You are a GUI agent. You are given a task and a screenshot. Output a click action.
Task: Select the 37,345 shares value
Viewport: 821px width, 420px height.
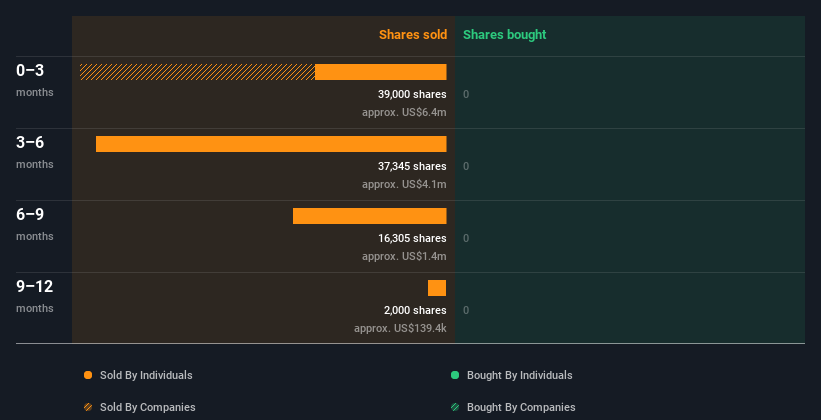coord(412,166)
